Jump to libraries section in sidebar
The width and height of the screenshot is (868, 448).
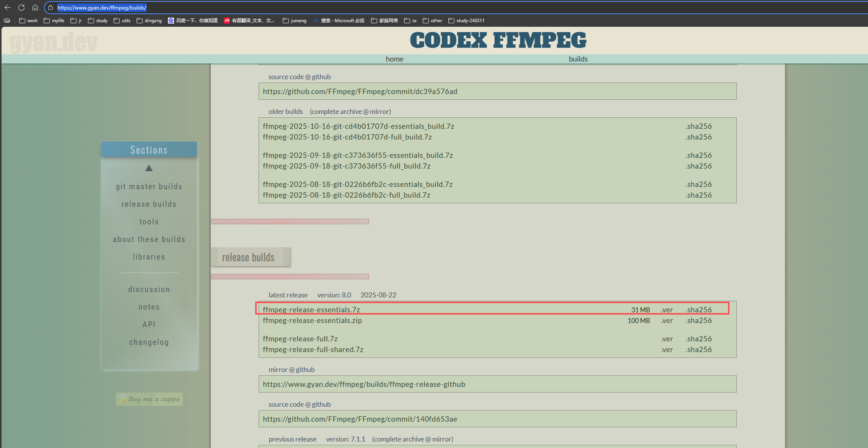point(149,257)
